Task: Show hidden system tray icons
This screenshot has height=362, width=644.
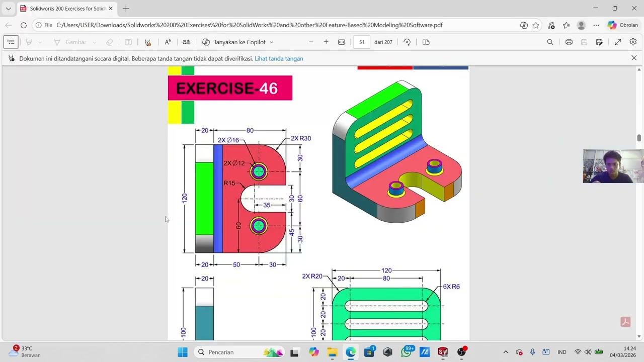Action: pyautogui.click(x=506, y=352)
